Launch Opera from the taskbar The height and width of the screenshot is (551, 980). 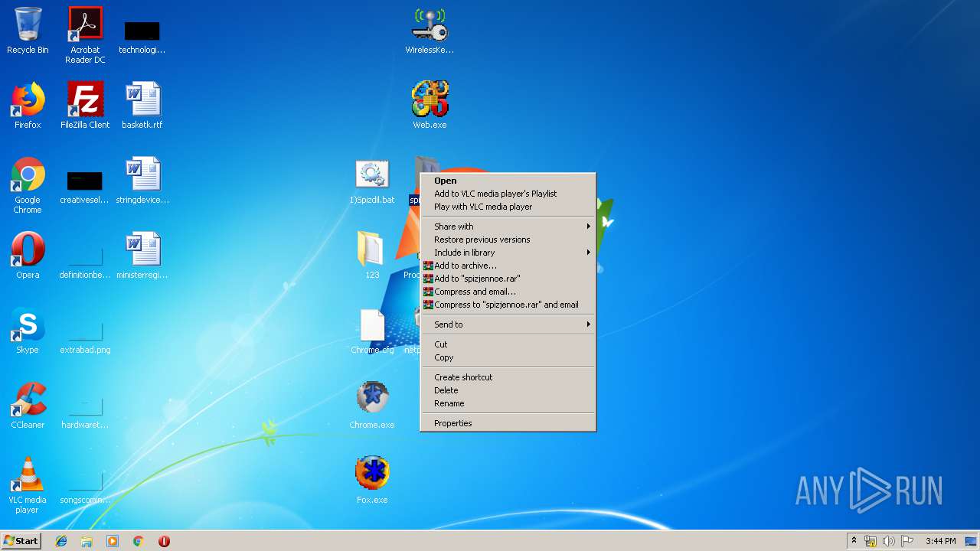pos(164,541)
